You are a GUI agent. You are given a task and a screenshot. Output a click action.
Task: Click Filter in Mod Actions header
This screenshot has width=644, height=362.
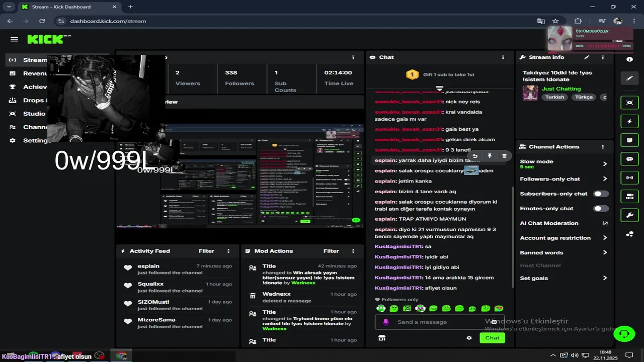point(331,251)
